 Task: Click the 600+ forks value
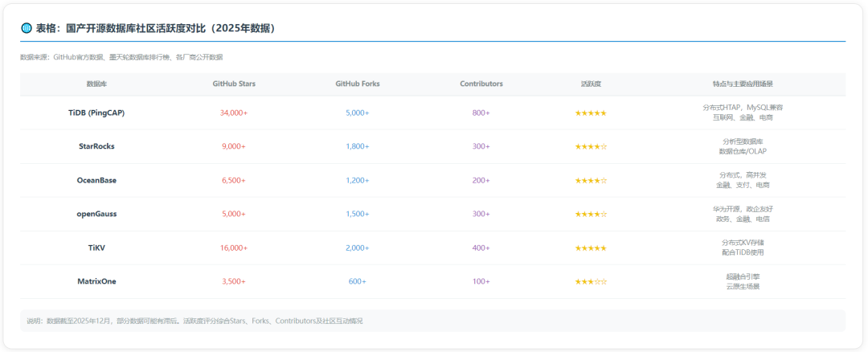tap(358, 282)
